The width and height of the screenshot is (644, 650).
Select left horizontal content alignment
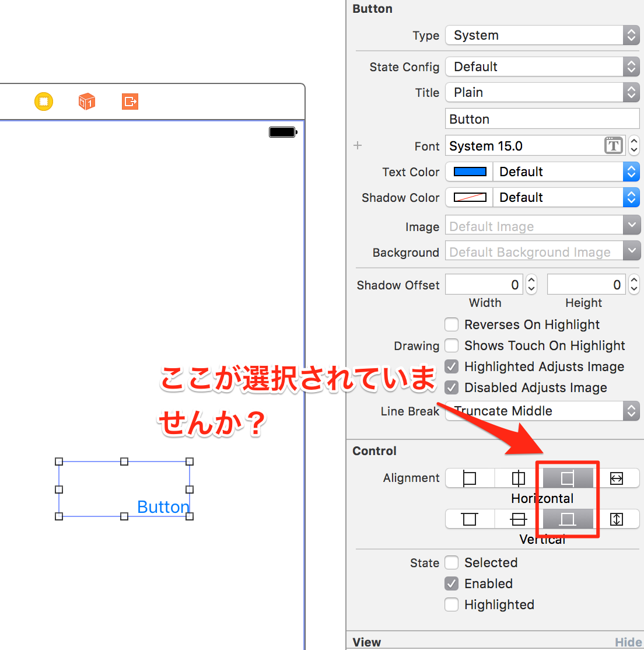click(470, 477)
